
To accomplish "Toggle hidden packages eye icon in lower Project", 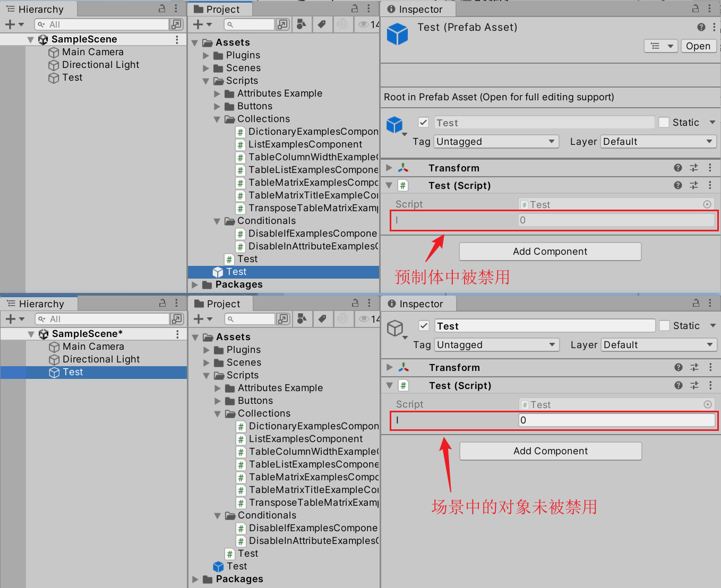I will pyautogui.click(x=364, y=319).
